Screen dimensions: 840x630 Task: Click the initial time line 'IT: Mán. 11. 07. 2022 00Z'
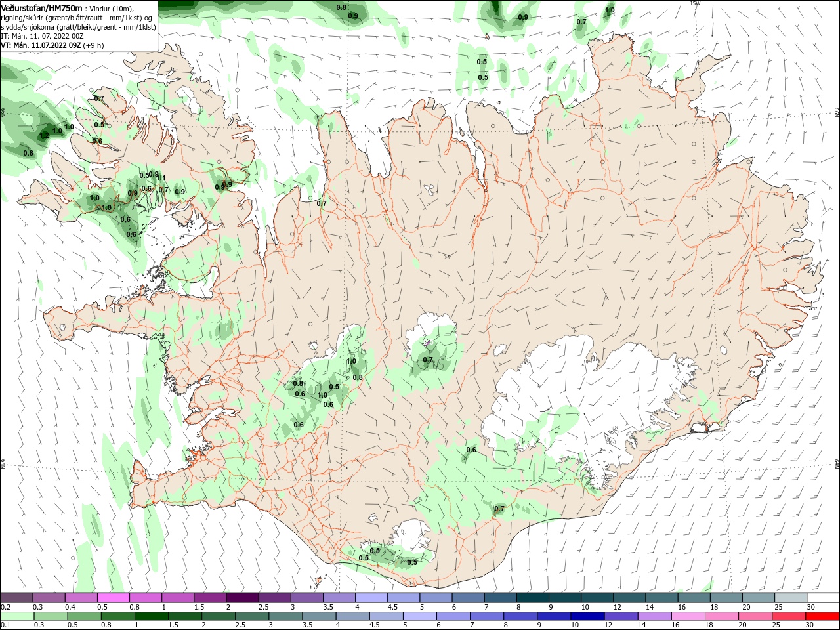42,36
